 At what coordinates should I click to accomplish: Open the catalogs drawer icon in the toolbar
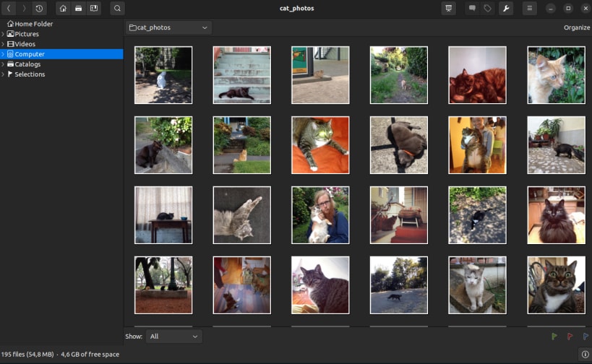tap(79, 8)
